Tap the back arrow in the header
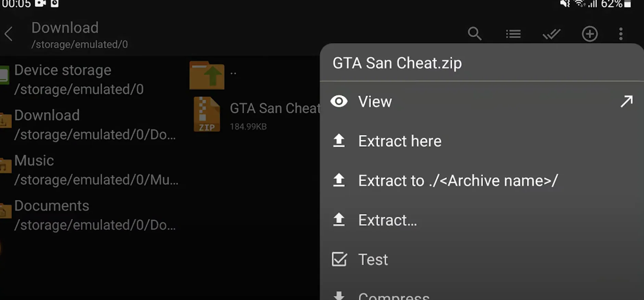The image size is (644, 300). point(9,34)
